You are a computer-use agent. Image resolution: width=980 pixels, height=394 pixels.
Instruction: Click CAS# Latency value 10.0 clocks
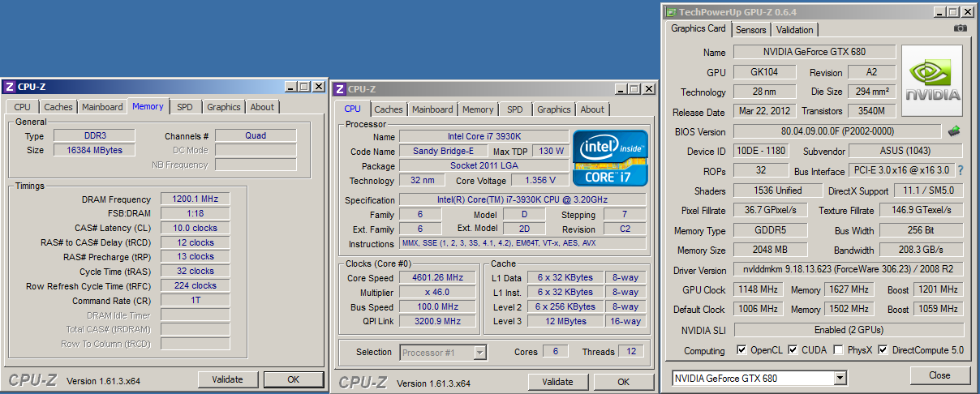click(195, 228)
